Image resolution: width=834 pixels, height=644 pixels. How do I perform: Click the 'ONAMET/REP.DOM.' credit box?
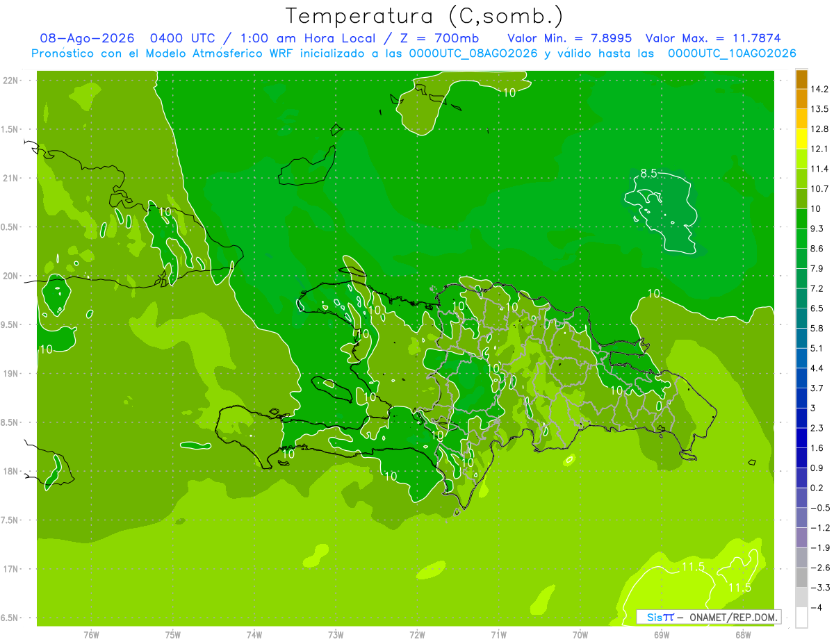point(709,617)
